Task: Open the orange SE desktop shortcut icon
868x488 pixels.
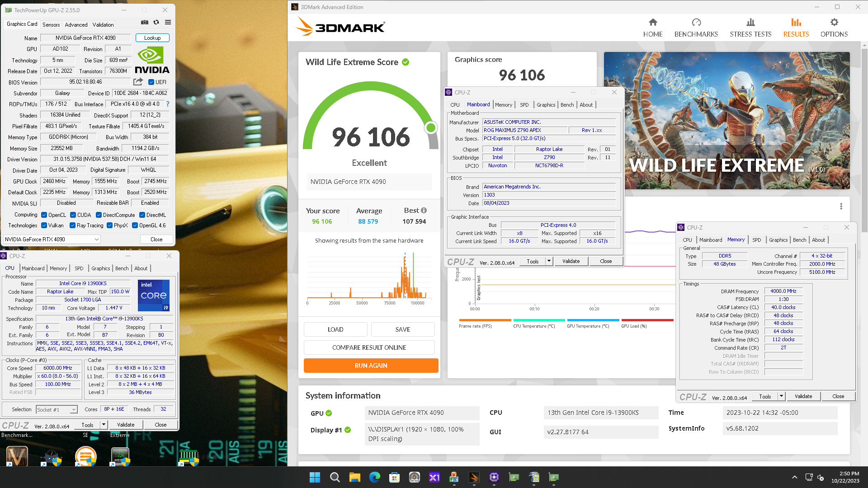Action: pos(85,455)
